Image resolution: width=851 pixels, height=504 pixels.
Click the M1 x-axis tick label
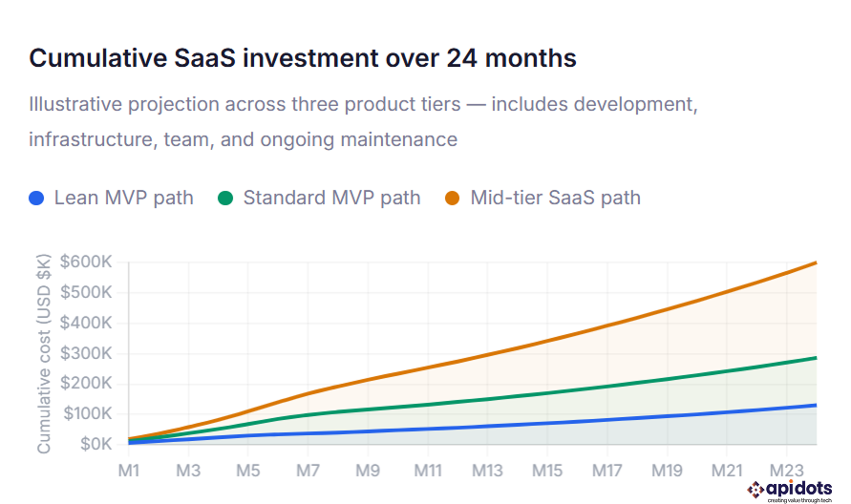pos(128,471)
